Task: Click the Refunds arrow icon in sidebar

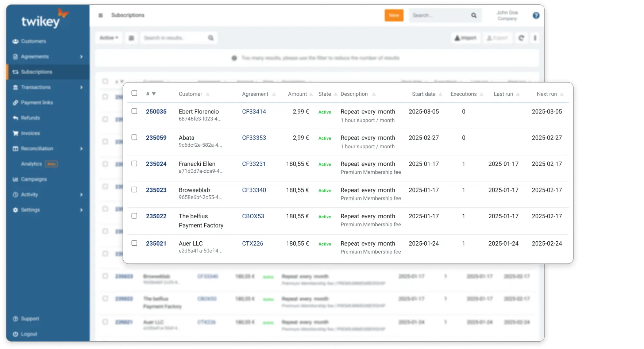Action: 15,118
